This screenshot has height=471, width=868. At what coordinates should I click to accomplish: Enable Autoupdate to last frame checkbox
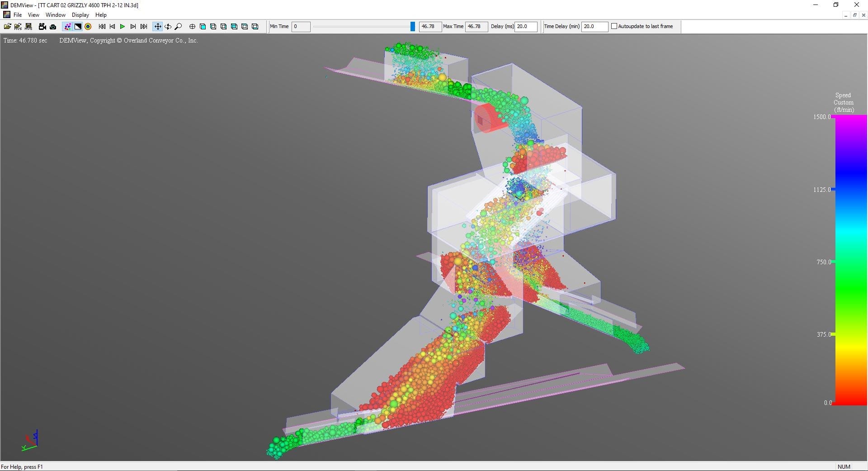tap(614, 26)
